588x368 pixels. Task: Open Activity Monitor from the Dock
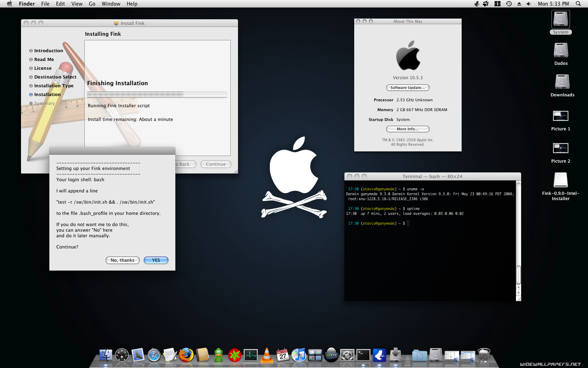(251, 355)
